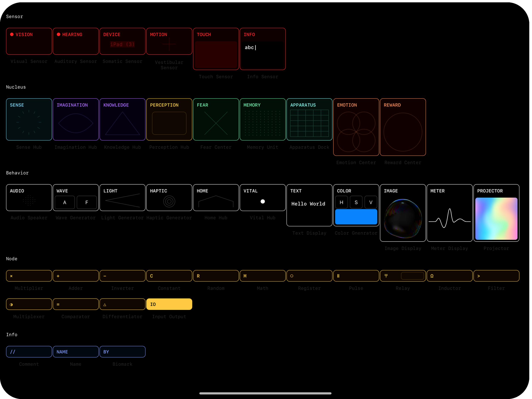Toggle the Relay node switch
The width and height of the screenshot is (532, 399).
point(412,276)
